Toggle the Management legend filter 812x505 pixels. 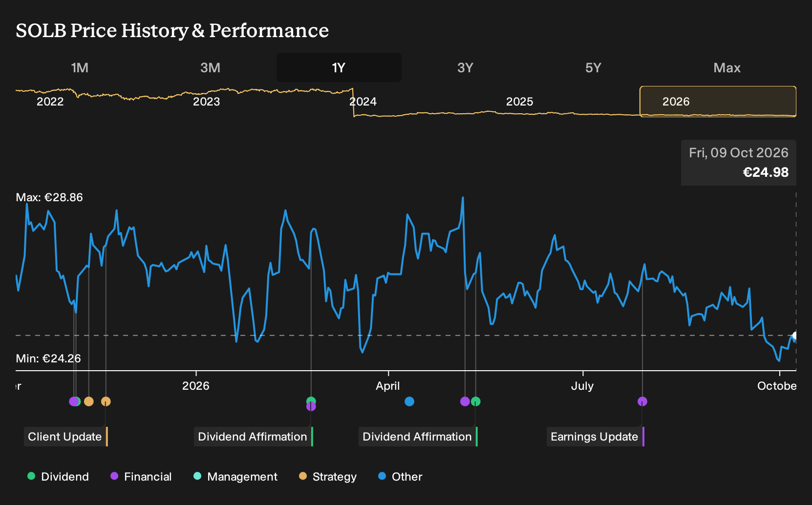click(235, 477)
